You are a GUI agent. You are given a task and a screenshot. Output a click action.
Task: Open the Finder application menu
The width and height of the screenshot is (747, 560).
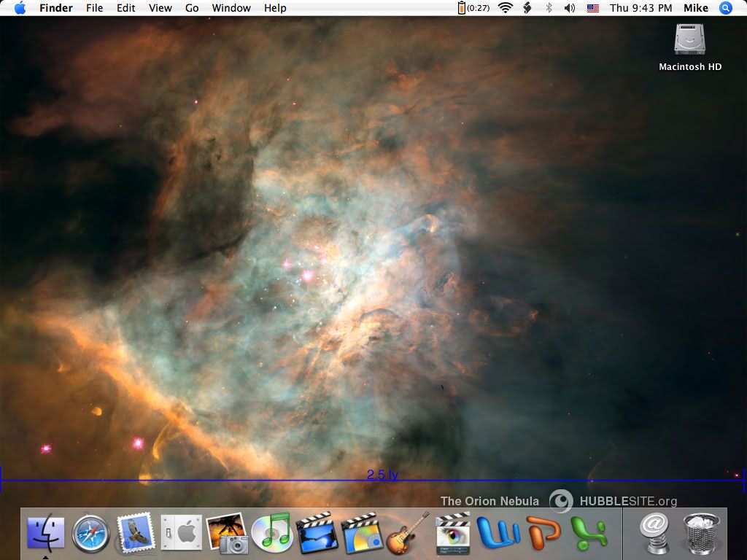coord(55,7)
